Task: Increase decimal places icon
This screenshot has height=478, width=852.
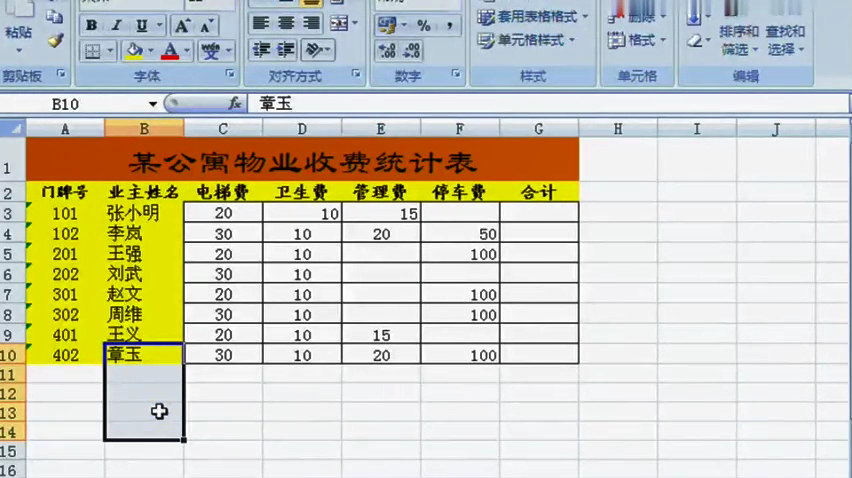Action: tap(387, 51)
